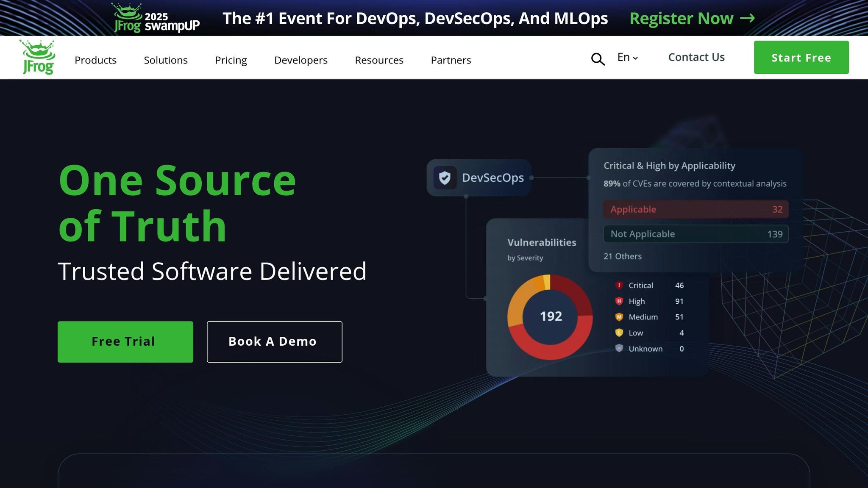This screenshot has width=868, height=488.
Task: Expand the Solutions navigation menu
Action: [166, 60]
